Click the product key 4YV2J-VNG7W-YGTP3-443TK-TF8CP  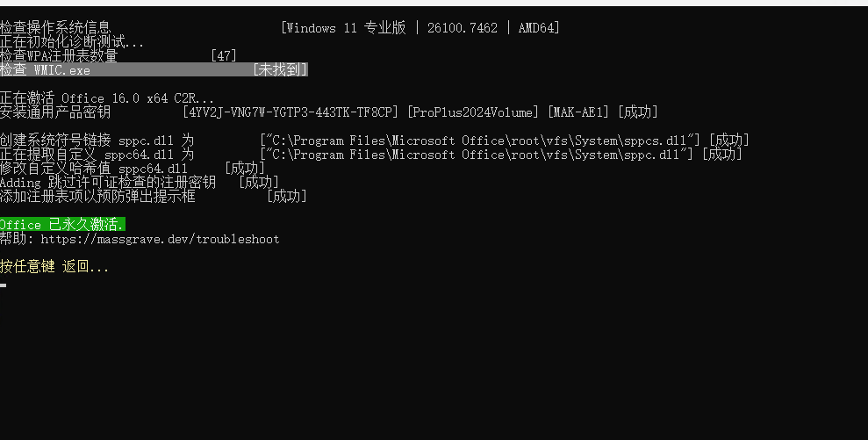(291, 112)
